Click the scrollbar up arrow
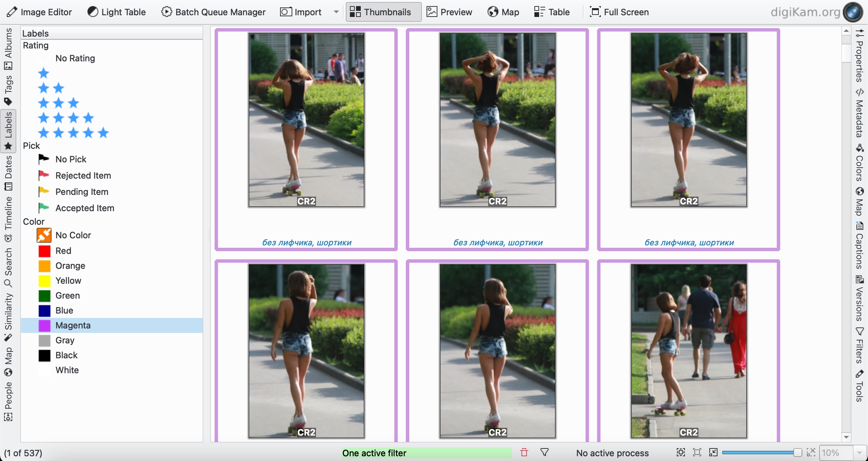 coord(846,31)
